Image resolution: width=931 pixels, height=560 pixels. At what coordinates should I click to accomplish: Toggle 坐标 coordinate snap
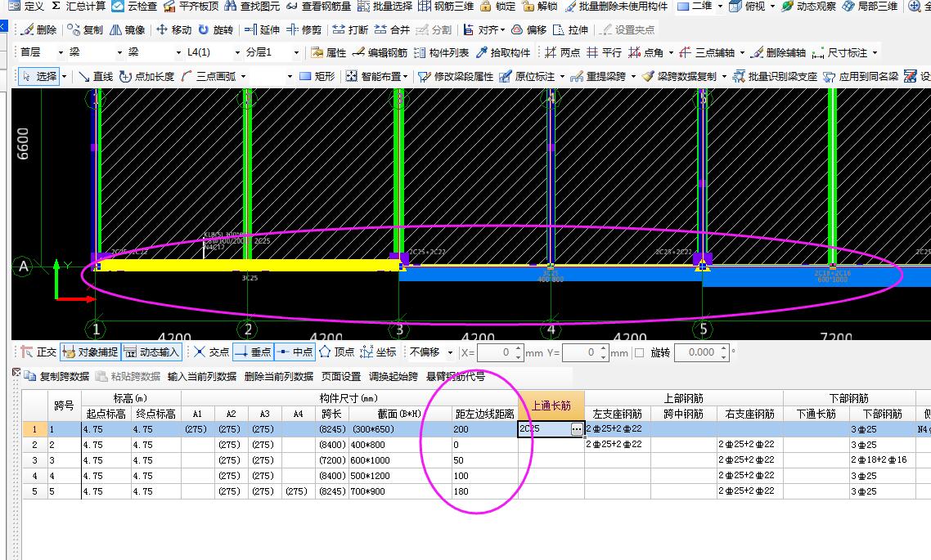point(378,352)
